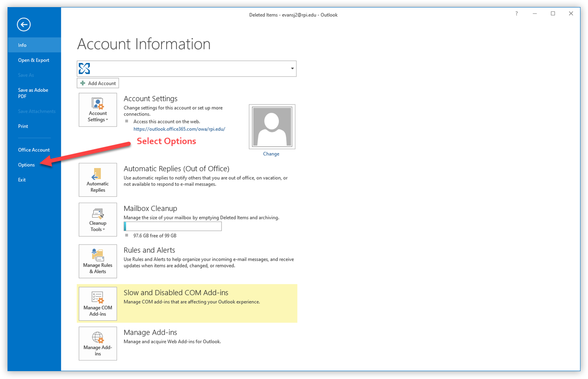Select the Info menu item
This screenshot has height=379, width=588.
(x=34, y=45)
